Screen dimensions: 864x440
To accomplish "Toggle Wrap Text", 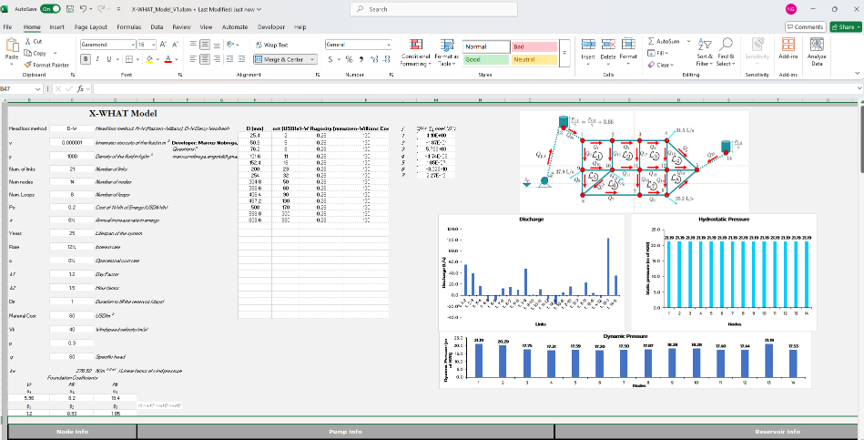I will (272, 45).
